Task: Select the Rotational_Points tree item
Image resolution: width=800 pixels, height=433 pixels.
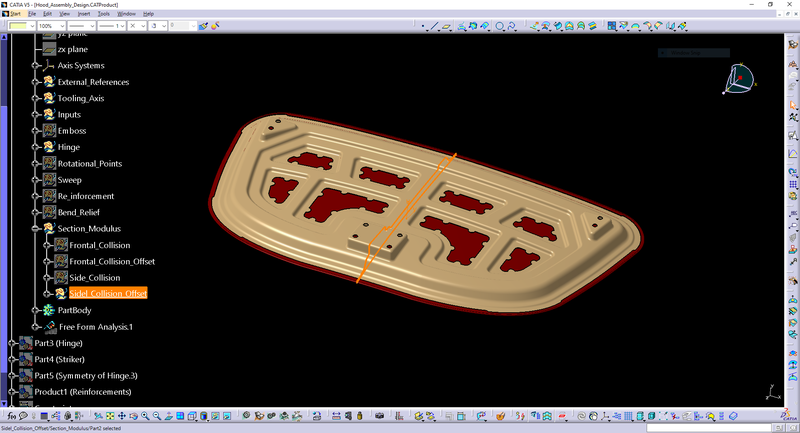Action: point(90,163)
